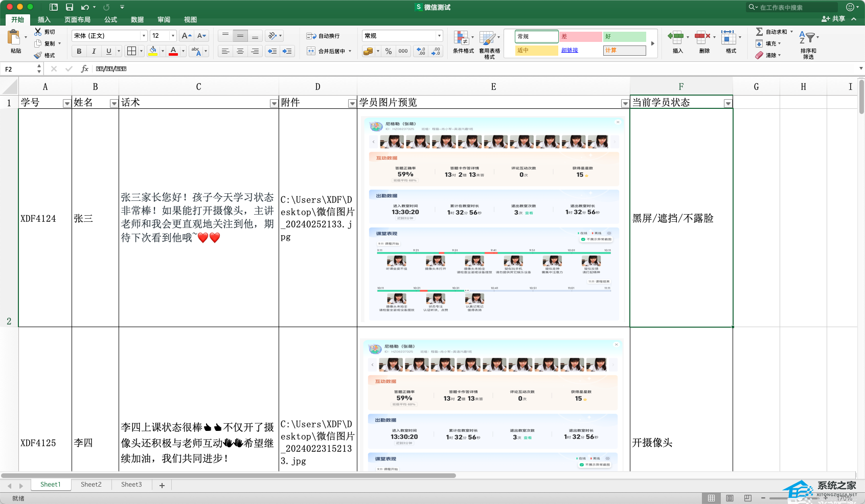Apply the yellow fill color swatch
Screen dimensions: 865x504
click(153, 51)
